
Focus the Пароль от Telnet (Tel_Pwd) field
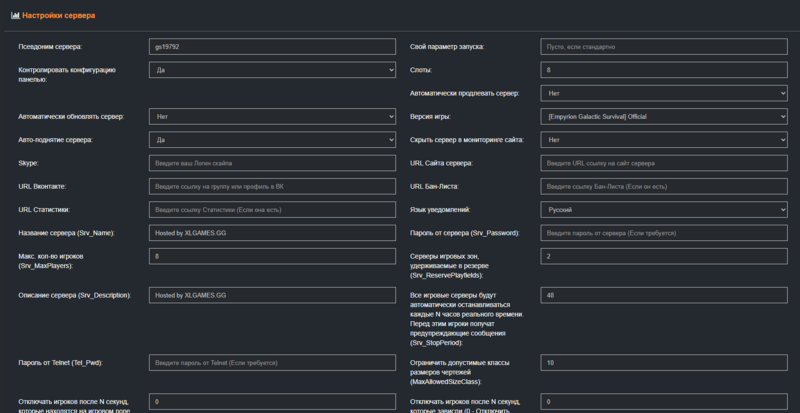pyautogui.click(x=272, y=362)
